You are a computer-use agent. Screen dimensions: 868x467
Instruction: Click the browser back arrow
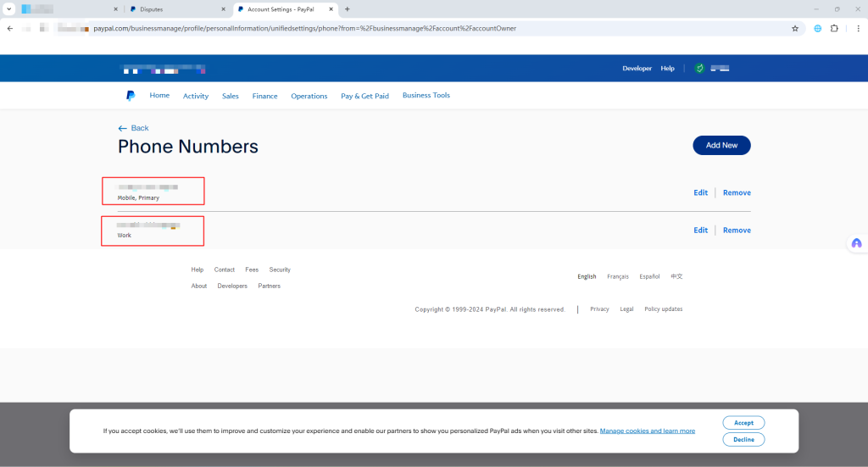coord(10,28)
